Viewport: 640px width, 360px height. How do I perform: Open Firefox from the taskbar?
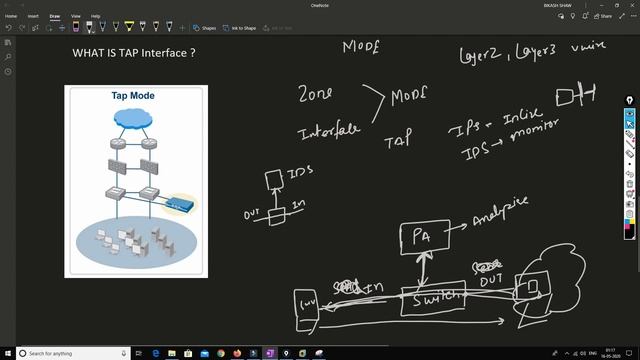click(237, 353)
